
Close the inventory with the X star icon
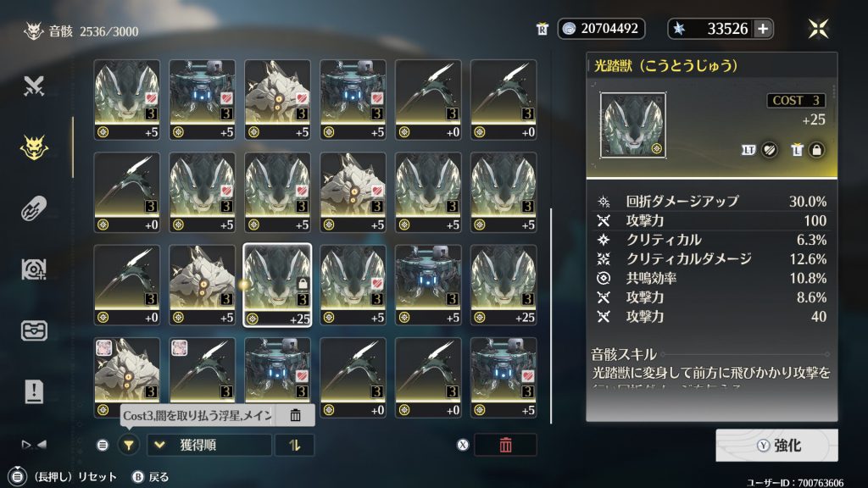pos(818,29)
